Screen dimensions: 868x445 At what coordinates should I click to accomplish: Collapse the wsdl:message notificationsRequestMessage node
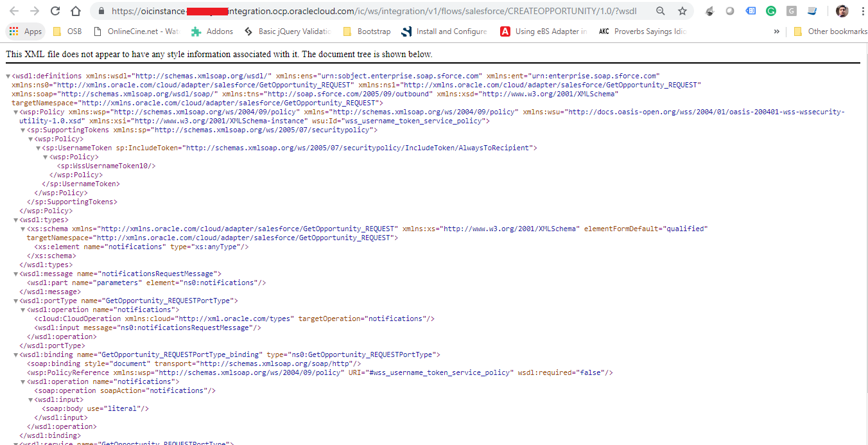point(15,274)
